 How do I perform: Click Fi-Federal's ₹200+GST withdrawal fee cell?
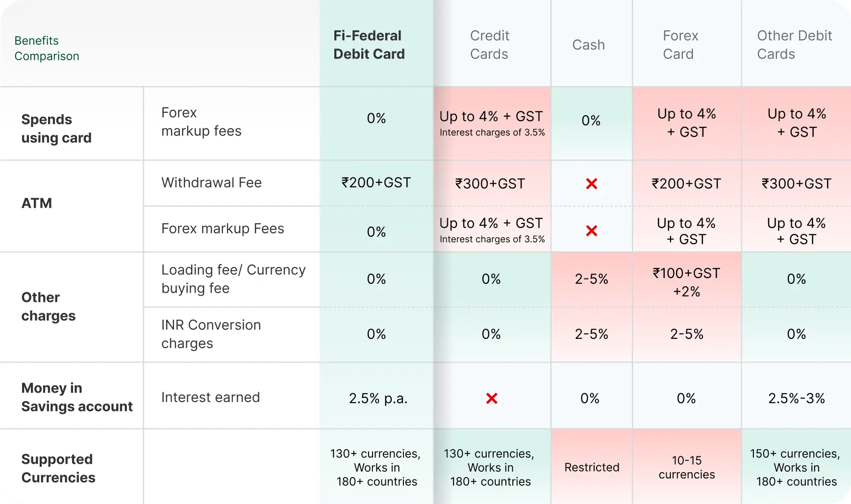(376, 183)
